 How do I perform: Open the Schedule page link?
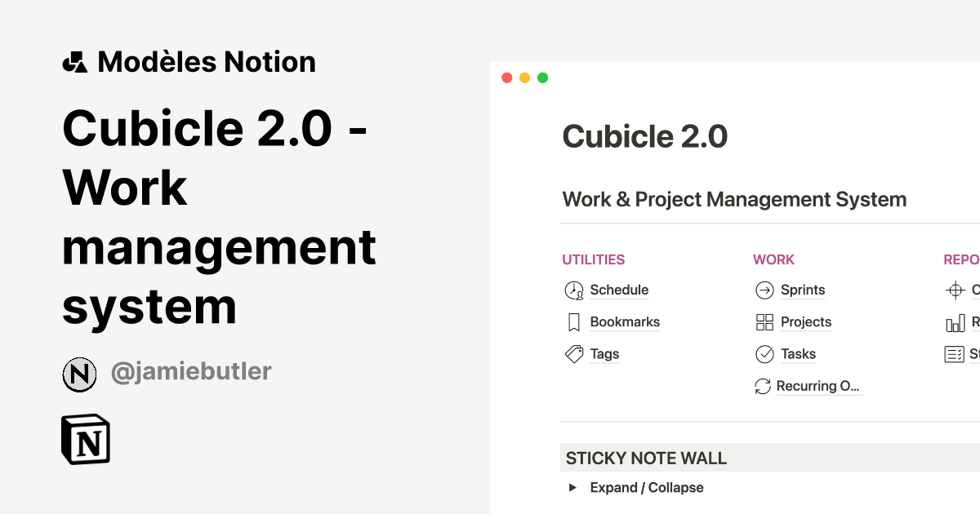point(619,290)
